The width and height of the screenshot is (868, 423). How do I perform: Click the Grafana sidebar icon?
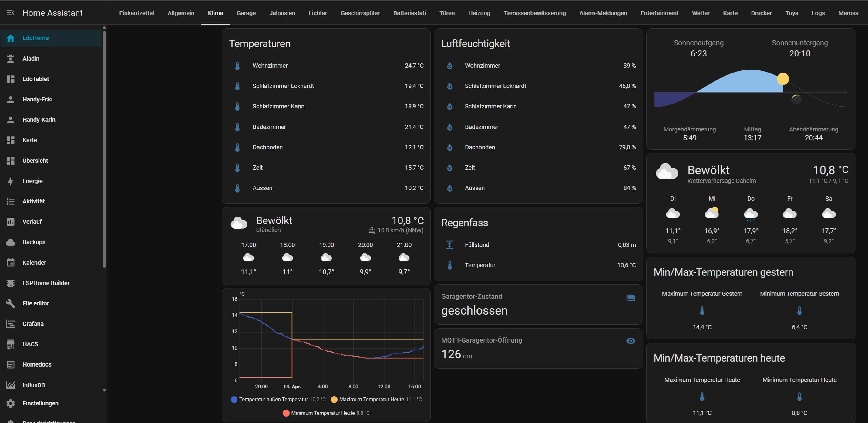[10, 324]
